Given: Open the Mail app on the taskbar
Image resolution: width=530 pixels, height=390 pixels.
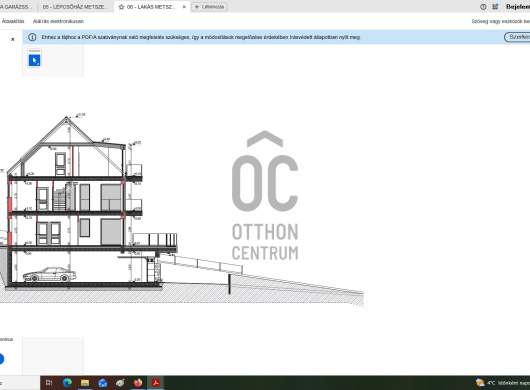Looking at the screenshot, I should click(x=102, y=383).
